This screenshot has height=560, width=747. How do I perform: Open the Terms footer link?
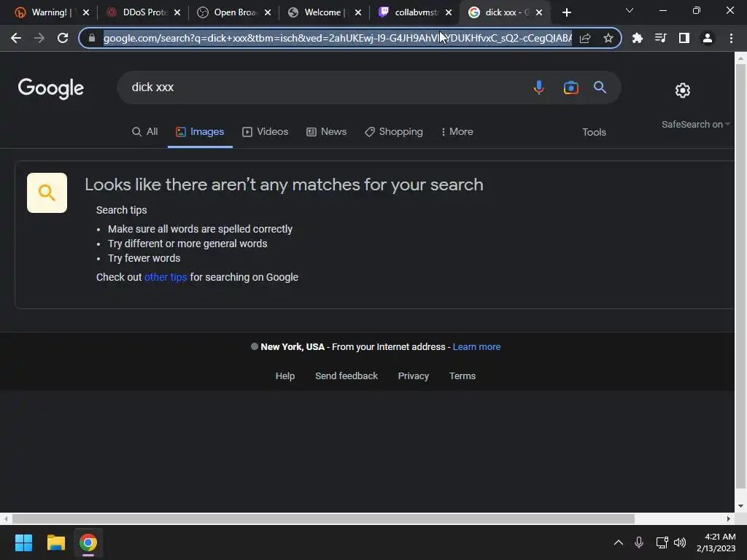coord(462,376)
